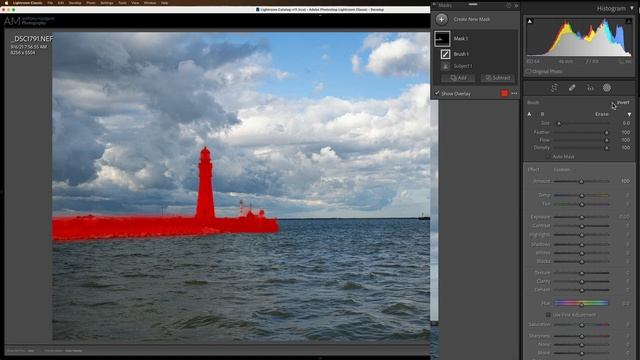Adjust the brush Flow slider

[581, 140]
